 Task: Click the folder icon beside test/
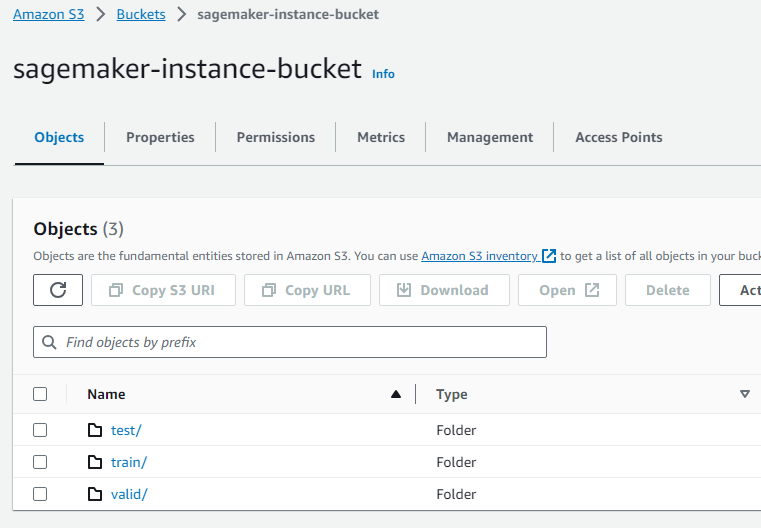[x=95, y=430]
